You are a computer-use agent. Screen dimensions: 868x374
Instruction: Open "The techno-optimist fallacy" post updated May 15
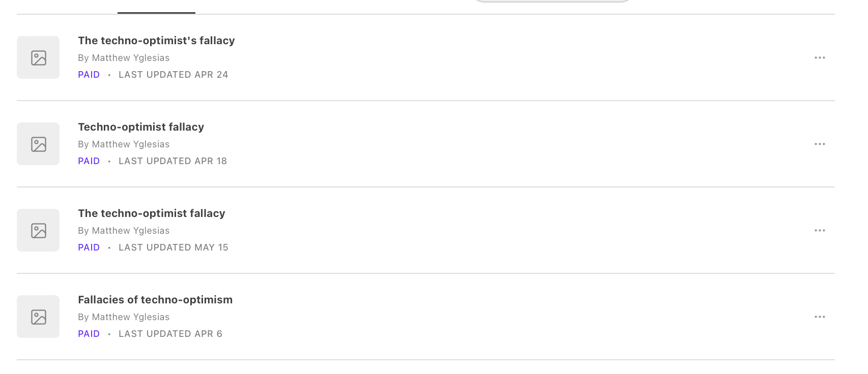152,213
